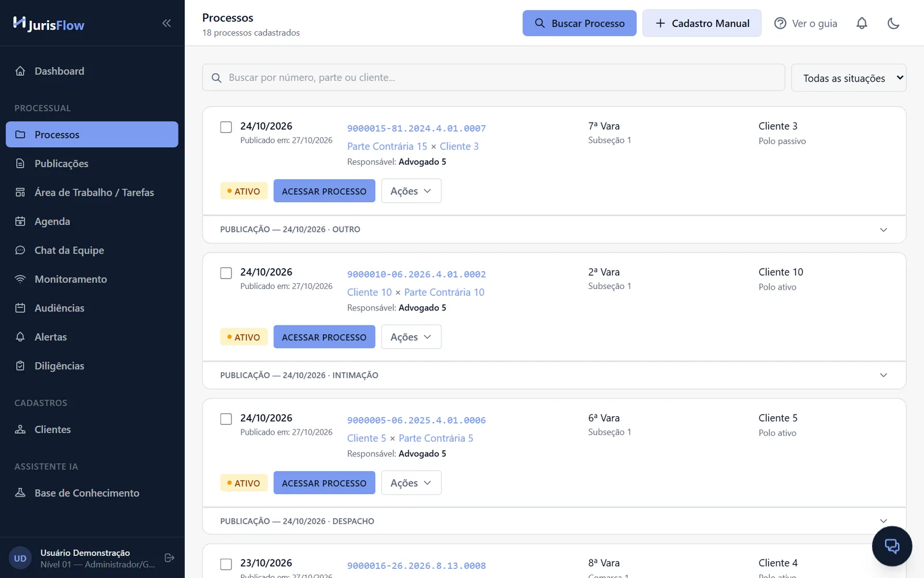Collapse the sidebar with double-chevron icon
Screen dimensions: 924x578
tap(166, 23)
